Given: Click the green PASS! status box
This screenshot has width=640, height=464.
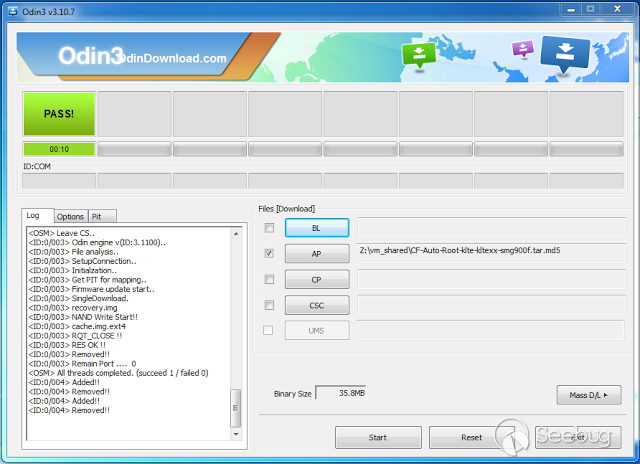Looking at the screenshot, I should (59, 114).
